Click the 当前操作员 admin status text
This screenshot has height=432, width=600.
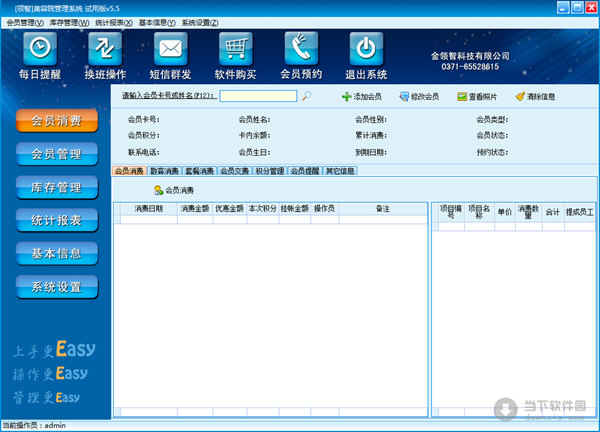pyautogui.click(x=34, y=425)
